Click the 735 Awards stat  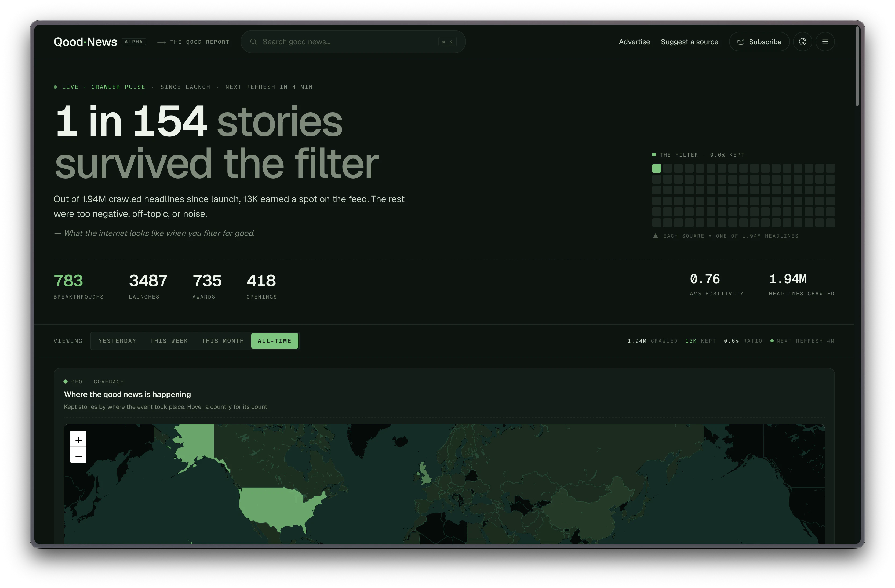pos(207,286)
